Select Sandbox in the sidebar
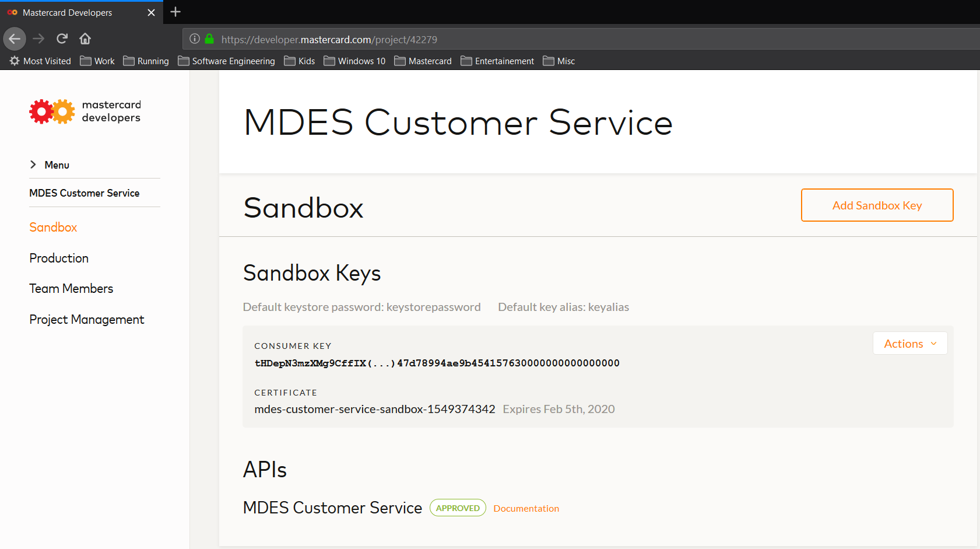 [x=53, y=228]
